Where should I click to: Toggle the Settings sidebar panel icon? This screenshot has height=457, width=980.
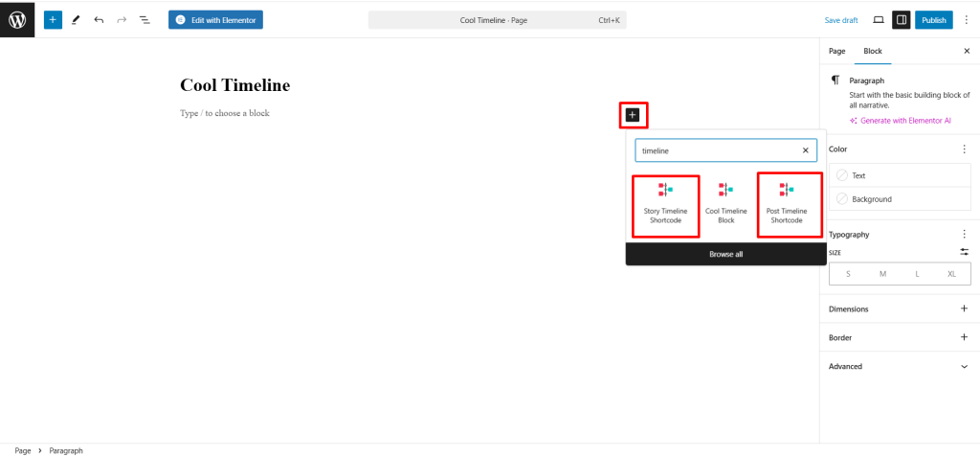tap(902, 20)
